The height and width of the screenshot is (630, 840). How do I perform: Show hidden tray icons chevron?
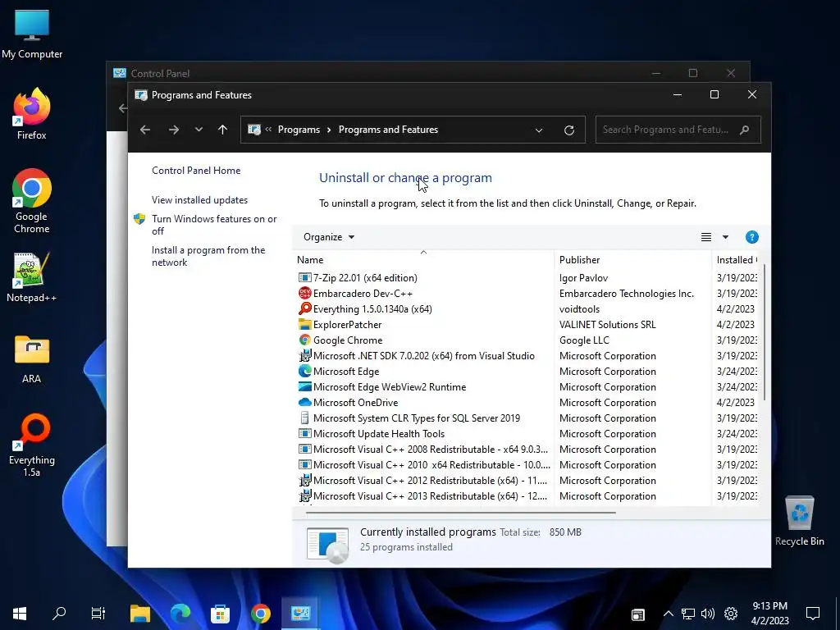[x=668, y=614]
